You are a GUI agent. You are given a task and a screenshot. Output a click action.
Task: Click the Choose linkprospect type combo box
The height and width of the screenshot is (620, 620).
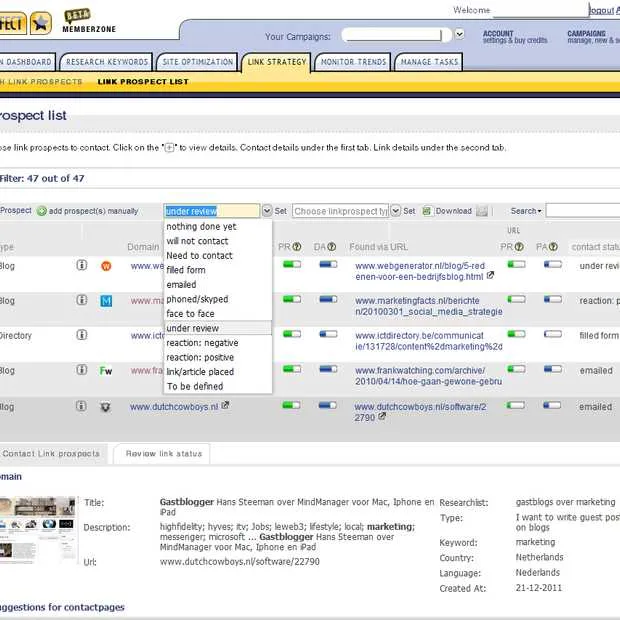[x=341, y=211]
